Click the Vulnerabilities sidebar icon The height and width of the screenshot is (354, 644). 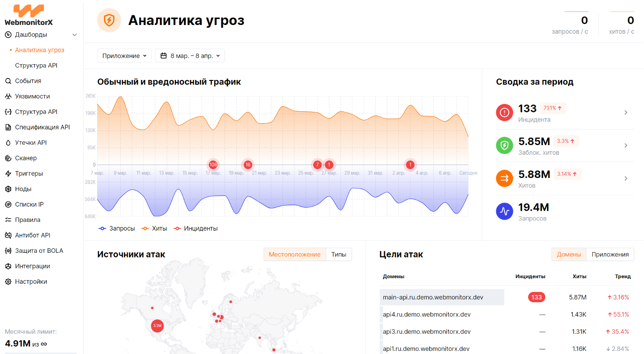click(x=8, y=97)
